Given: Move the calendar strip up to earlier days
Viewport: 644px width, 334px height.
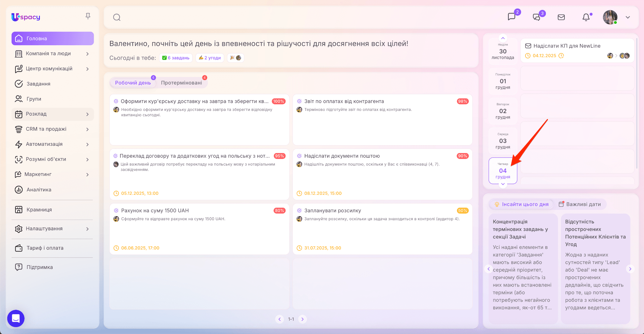Looking at the screenshot, I should pyautogui.click(x=503, y=38).
